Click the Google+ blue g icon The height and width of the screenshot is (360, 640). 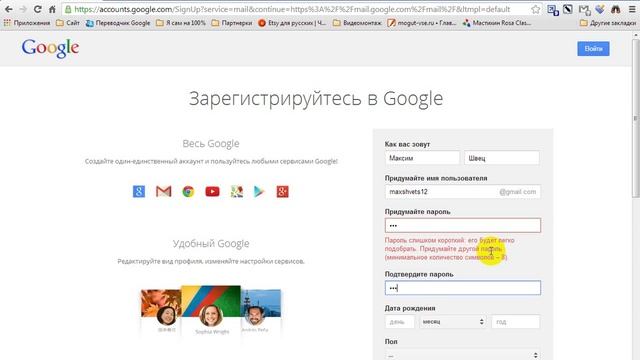click(139, 191)
